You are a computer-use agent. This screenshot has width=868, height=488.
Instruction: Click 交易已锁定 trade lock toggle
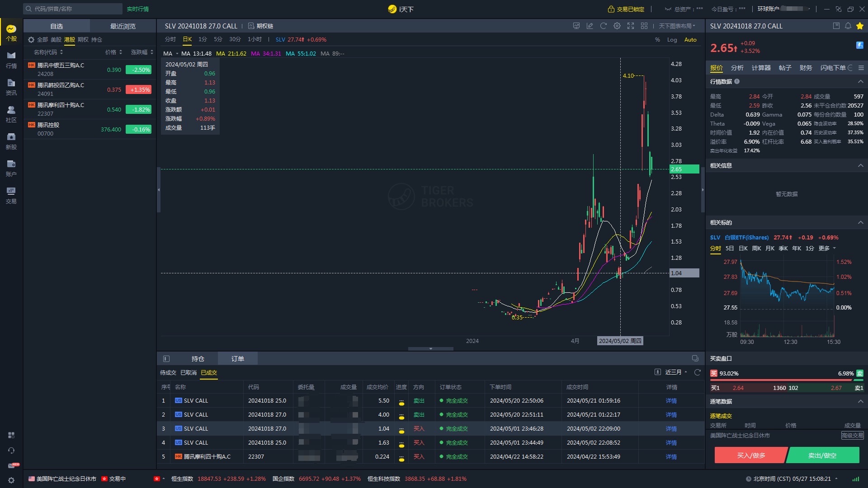(x=626, y=9)
